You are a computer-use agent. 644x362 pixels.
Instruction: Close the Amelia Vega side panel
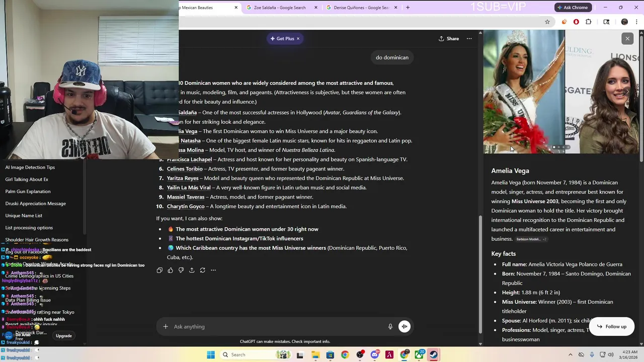[627, 39]
